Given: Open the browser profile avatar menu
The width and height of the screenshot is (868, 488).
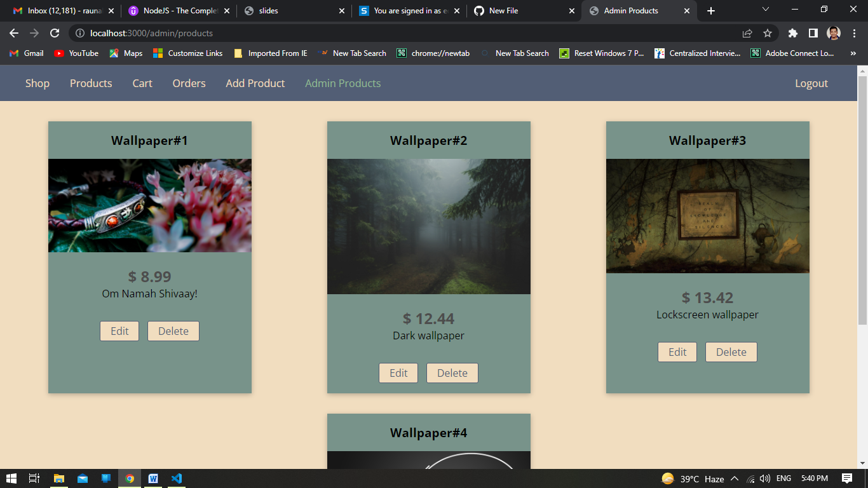Looking at the screenshot, I should [x=834, y=33].
